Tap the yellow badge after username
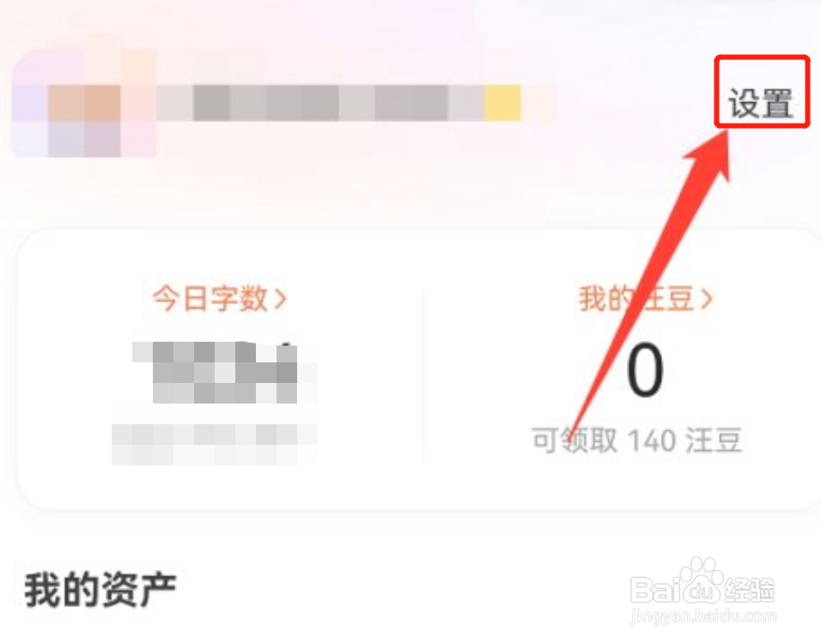This screenshot has width=821, height=644. pos(502,103)
